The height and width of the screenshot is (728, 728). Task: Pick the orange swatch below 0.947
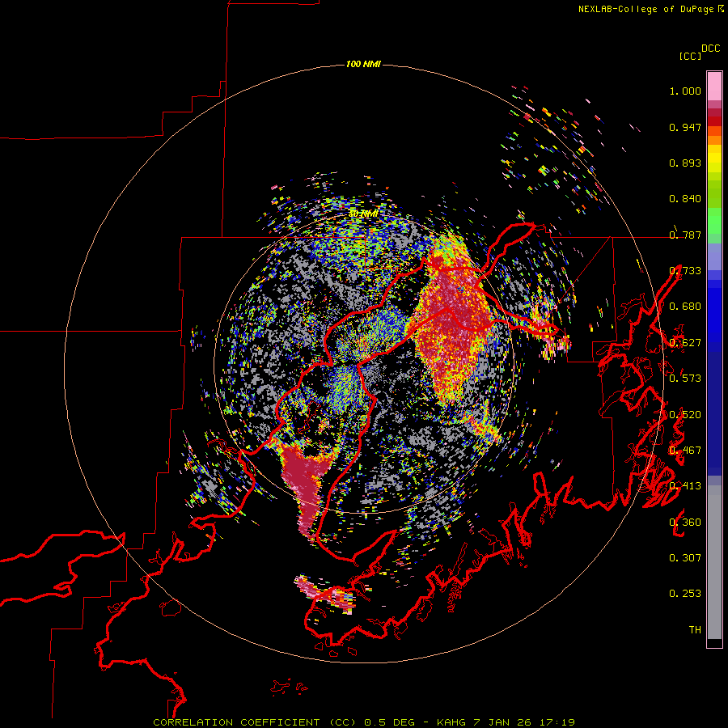(x=714, y=140)
